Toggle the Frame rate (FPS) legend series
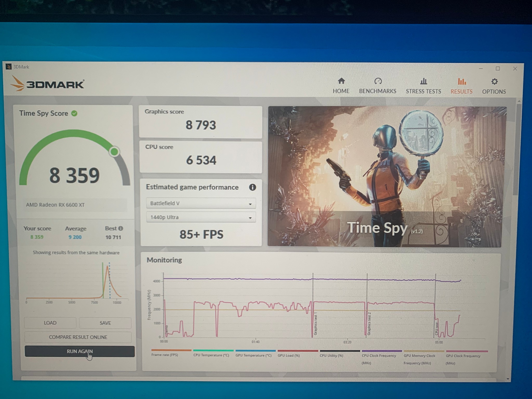 point(171,353)
